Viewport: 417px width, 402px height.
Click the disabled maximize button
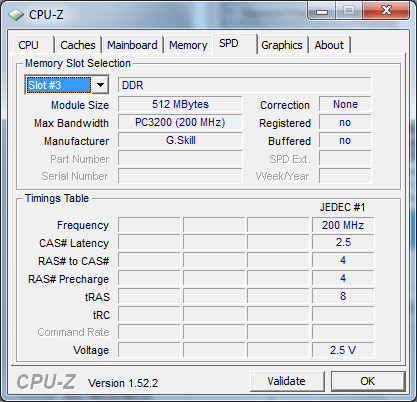point(349,11)
